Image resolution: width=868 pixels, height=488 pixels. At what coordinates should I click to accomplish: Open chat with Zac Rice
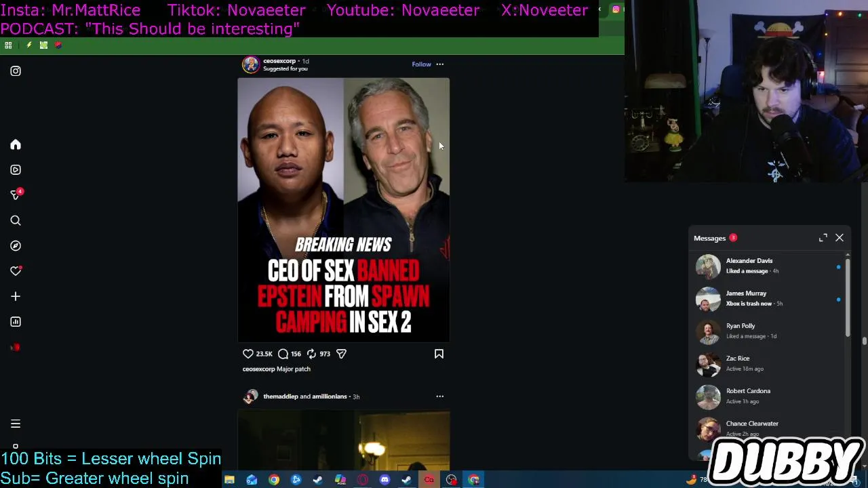pos(768,364)
